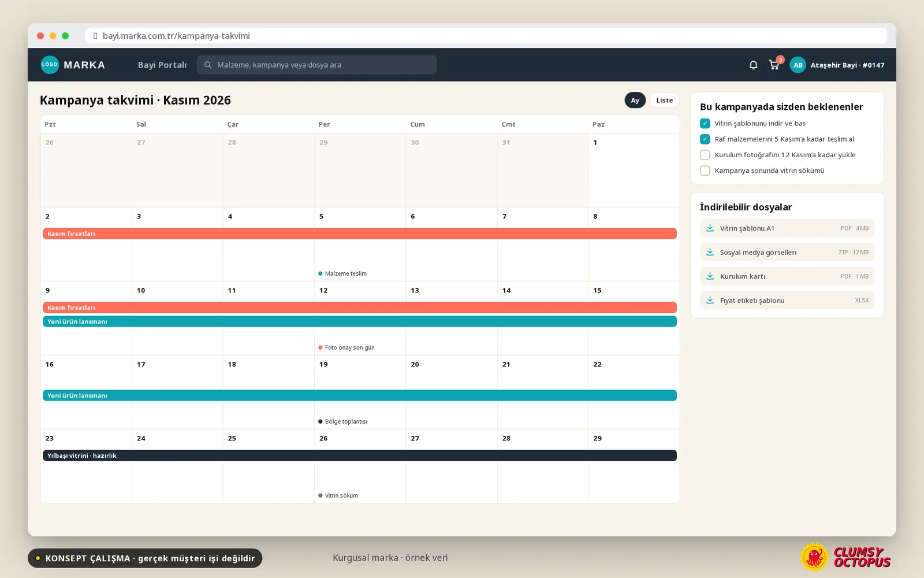Click the Kampanya takvimi · Kasım 2026 heading
This screenshot has height=578, width=924.
pyautogui.click(x=135, y=100)
